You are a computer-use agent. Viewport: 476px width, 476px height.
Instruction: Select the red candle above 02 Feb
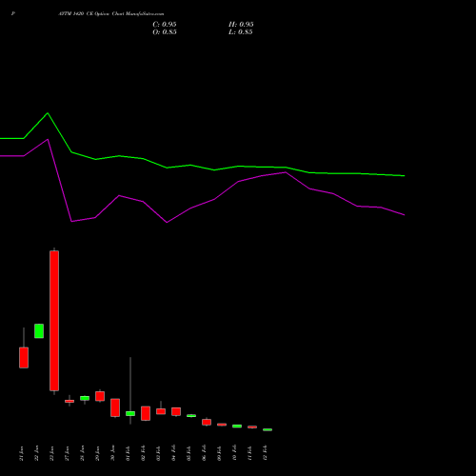point(146,413)
